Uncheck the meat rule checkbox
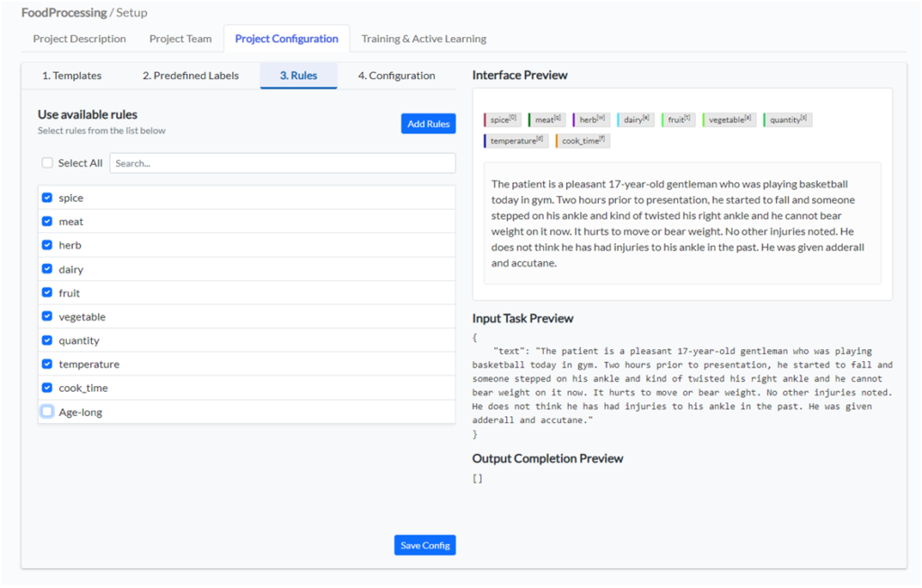 [x=47, y=222]
